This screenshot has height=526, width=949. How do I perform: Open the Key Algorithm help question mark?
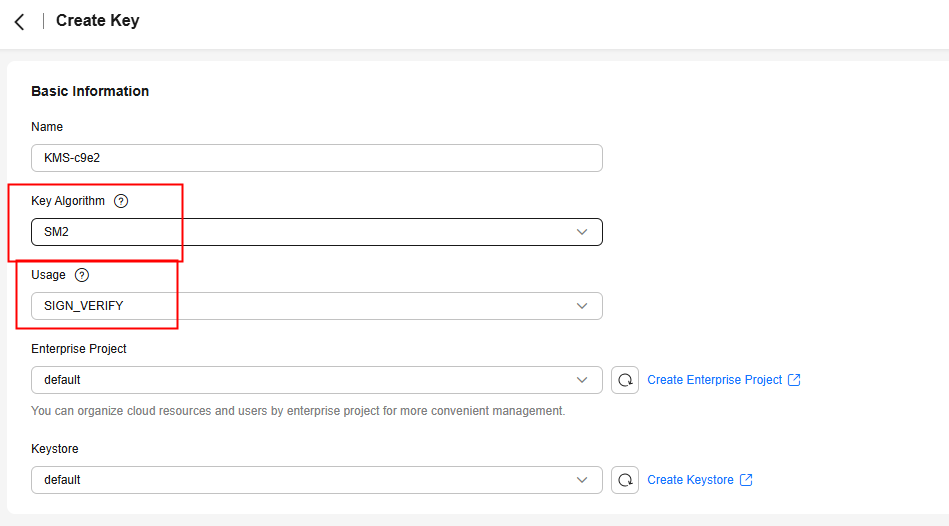coord(121,201)
